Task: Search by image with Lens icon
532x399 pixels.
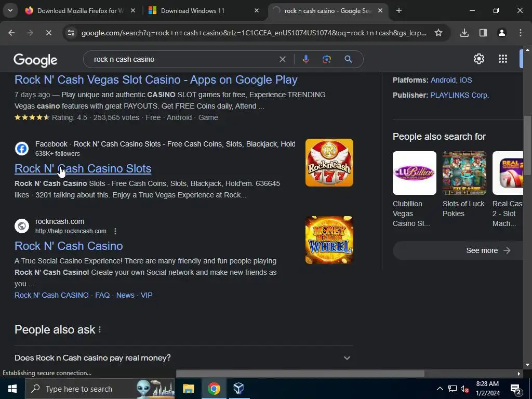Action: click(327, 59)
